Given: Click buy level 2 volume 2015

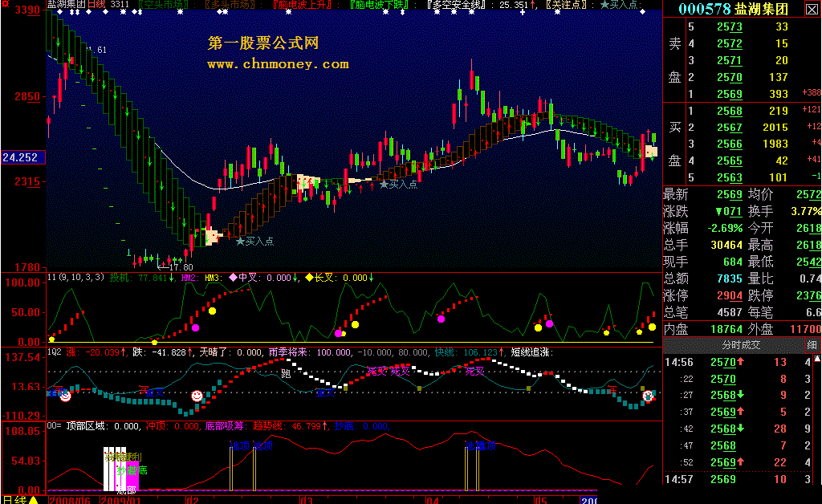Looking at the screenshot, I should click(x=775, y=128).
